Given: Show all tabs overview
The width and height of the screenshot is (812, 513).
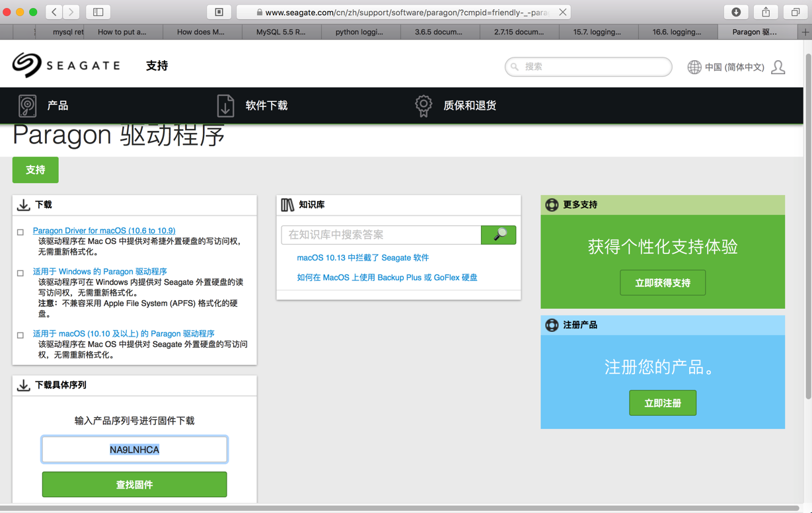Looking at the screenshot, I should pos(795,12).
